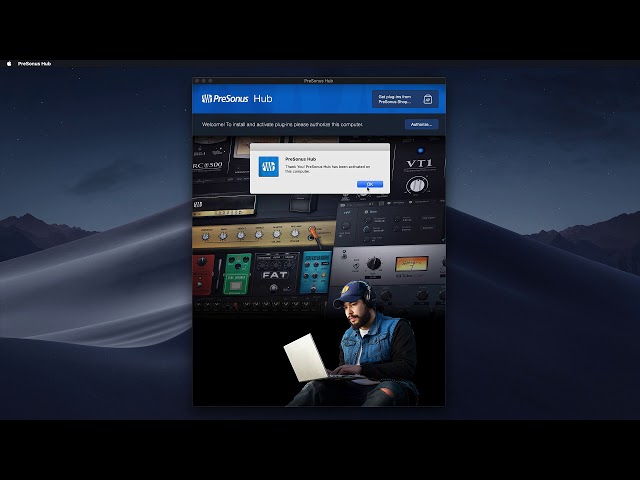Click the "Thank You!" dialog message

tap(327, 169)
